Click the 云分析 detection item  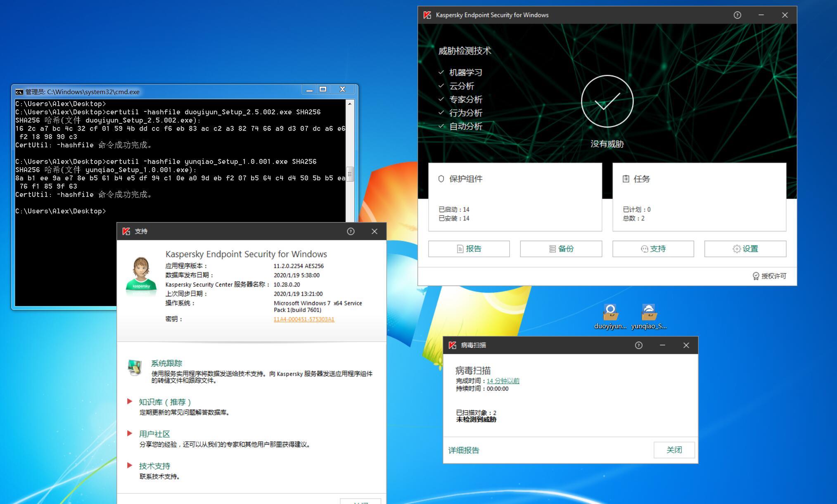[x=461, y=86]
